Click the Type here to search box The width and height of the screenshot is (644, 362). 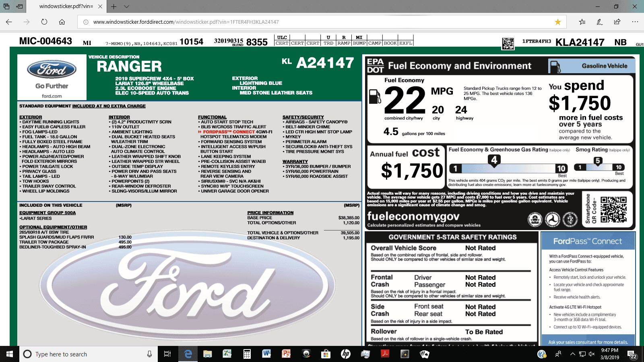point(89,354)
